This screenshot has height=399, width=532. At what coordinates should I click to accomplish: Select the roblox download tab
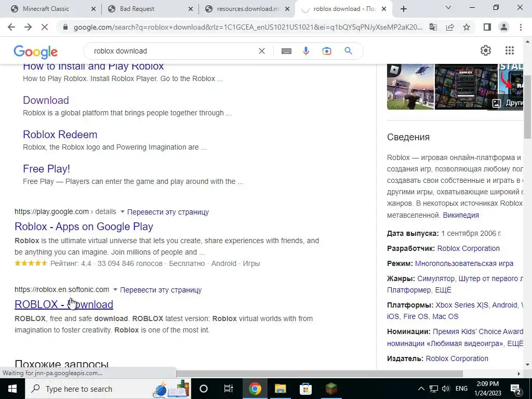click(344, 9)
